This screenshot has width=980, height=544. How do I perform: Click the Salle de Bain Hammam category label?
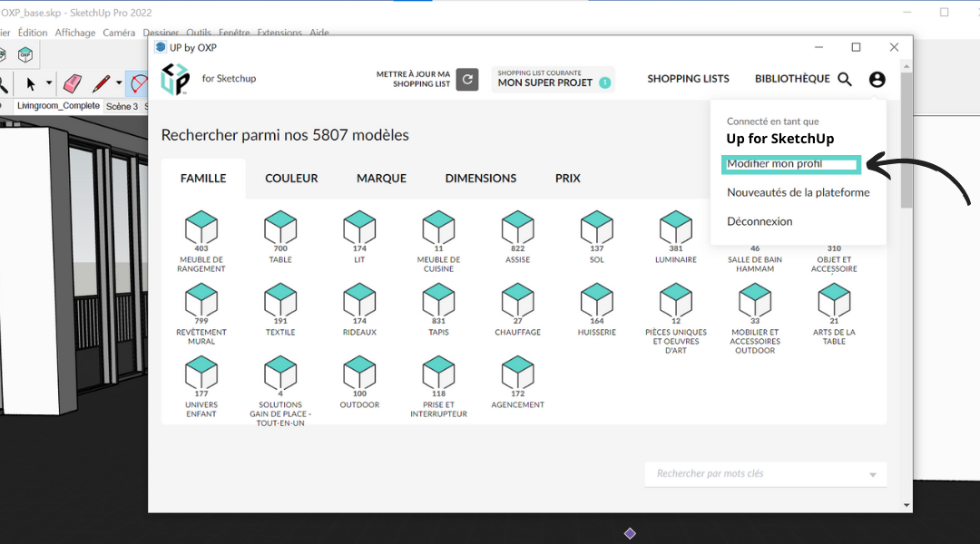[755, 264]
